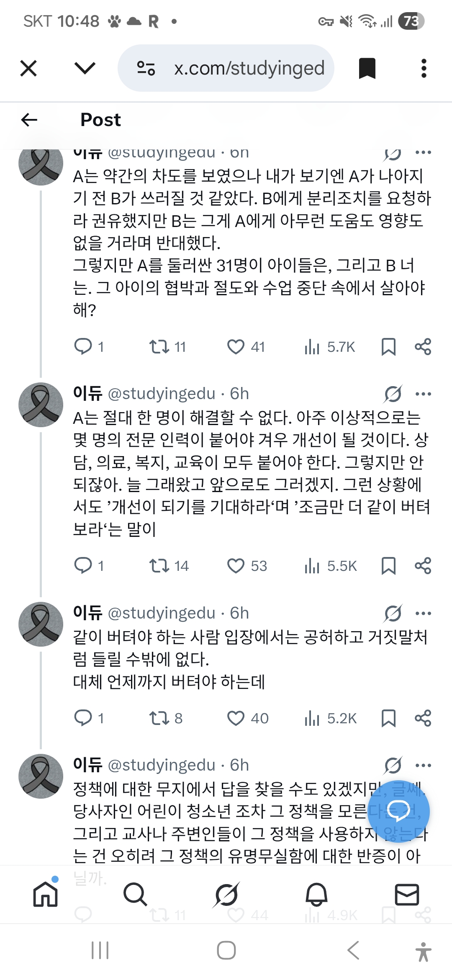Open the @studyingedu handle on the 53-like post
This screenshot has height=980, width=452.
click(x=162, y=394)
